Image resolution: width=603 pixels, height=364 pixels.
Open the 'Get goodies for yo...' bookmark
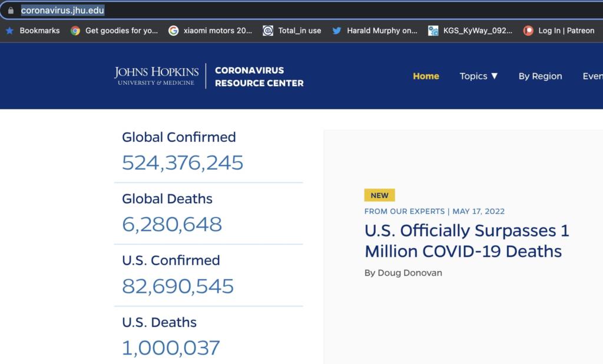[x=121, y=31]
